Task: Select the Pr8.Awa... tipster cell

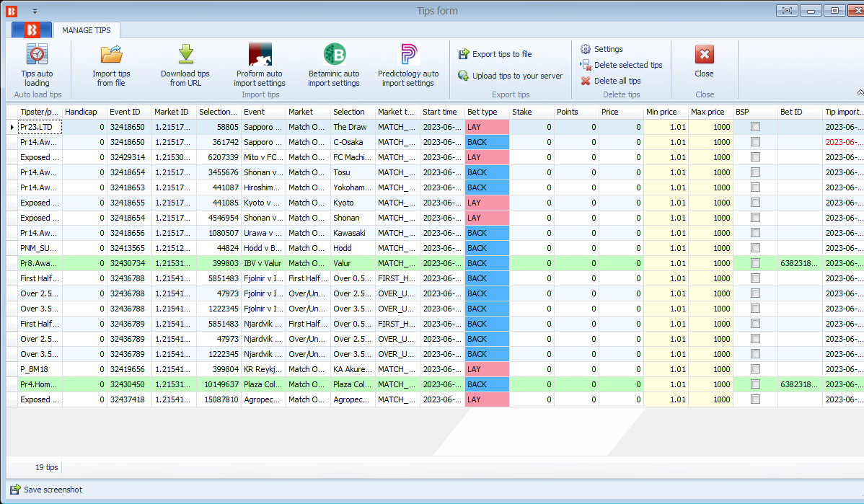Action: coord(40,263)
